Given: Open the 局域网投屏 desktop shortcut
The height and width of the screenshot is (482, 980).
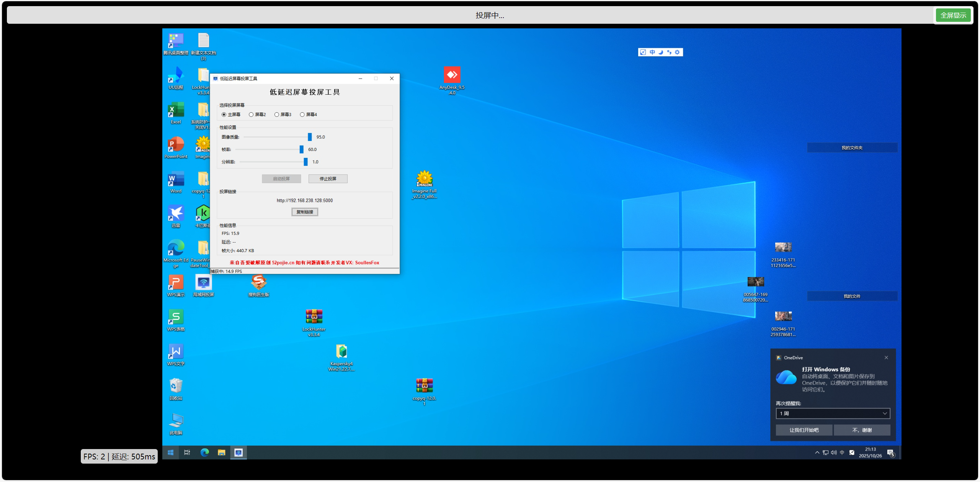Looking at the screenshot, I should tap(203, 283).
